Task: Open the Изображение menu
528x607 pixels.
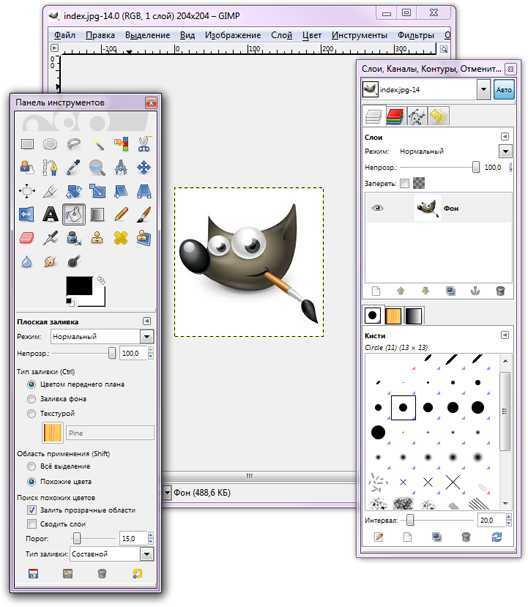Action: click(233, 35)
